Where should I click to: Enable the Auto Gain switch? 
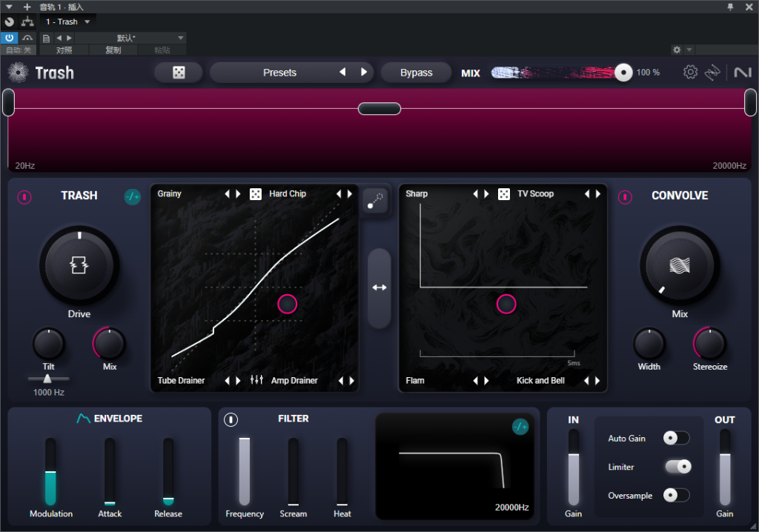click(x=676, y=438)
